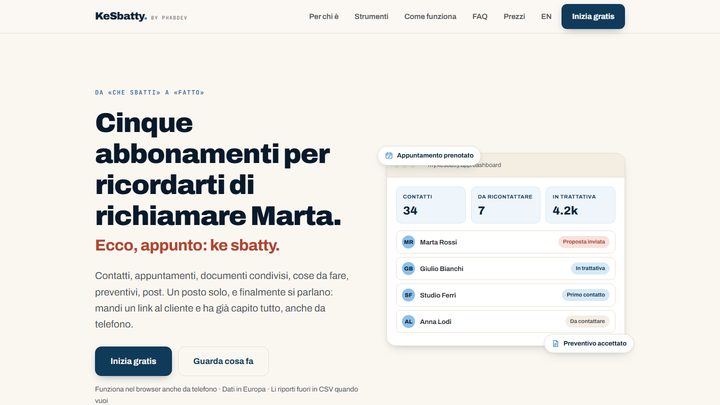Viewport: 720px width, 405px height.
Task: Open the Per chi è menu item
Action: click(x=324, y=17)
